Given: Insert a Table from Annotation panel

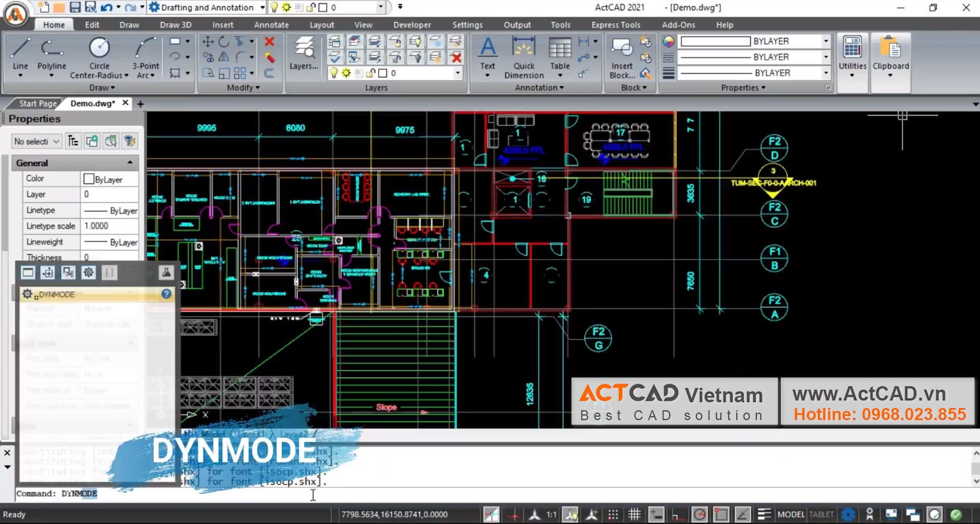Looking at the screenshot, I should point(560,56).
